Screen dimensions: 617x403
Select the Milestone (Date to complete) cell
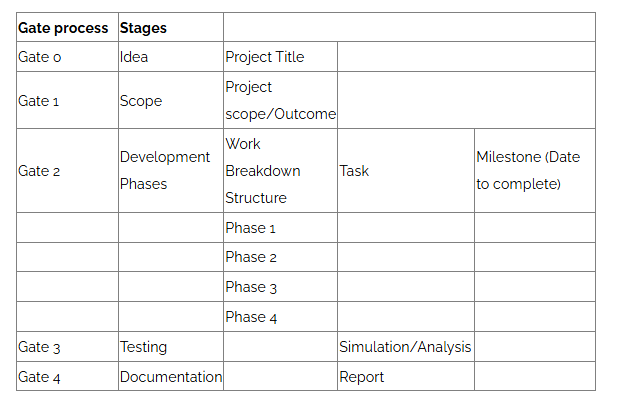pos(535,170)
